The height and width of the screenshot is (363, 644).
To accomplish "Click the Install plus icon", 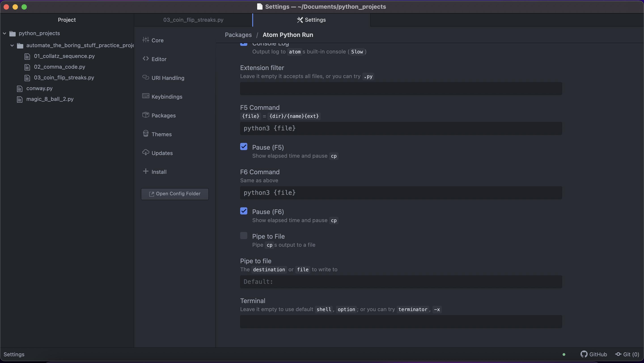I will 146,171.
